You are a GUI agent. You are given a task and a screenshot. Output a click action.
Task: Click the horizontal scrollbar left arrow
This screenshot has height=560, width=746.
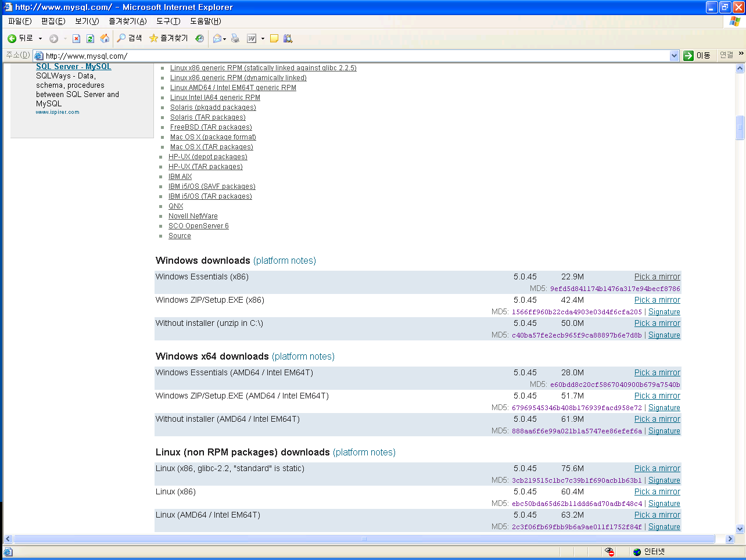(8, 539)
